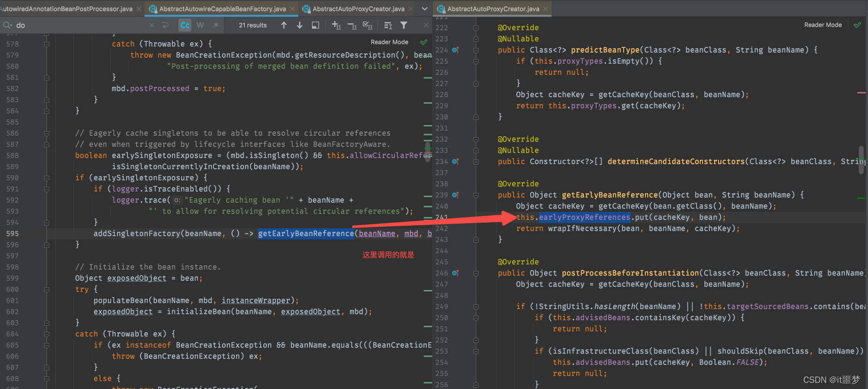Click the left editor vertical scrollbar thumb

coord(427,152)
